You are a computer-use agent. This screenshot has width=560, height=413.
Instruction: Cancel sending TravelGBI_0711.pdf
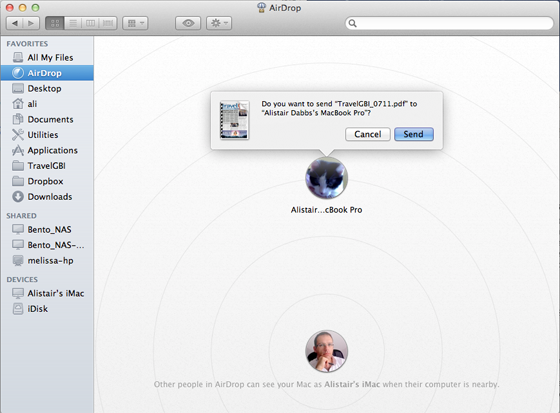368,134
